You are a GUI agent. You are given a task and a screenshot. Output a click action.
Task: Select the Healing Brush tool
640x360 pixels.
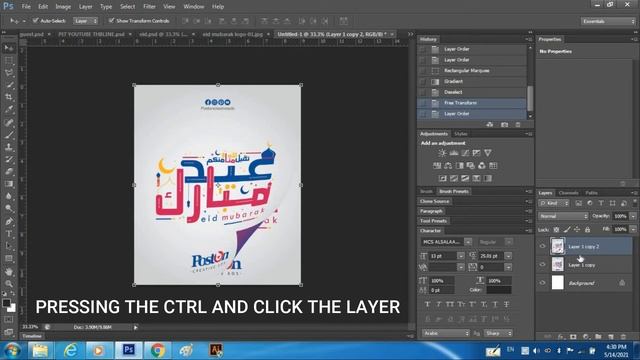click(9, 122)
